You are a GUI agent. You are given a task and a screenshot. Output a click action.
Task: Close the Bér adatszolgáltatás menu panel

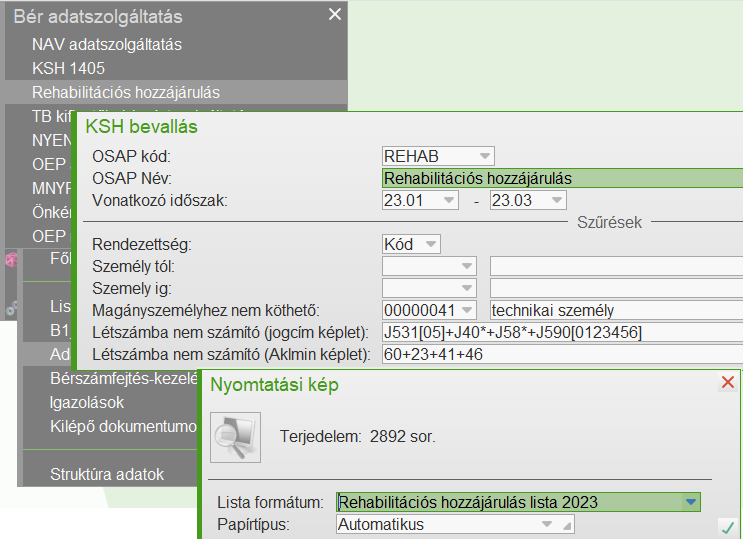pyautogui.click(x=335, y=14)
